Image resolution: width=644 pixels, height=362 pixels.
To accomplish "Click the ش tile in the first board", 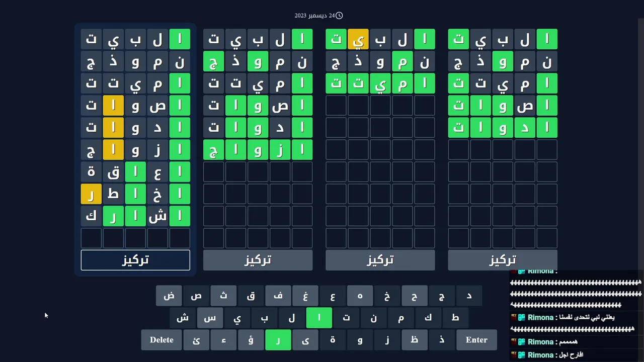I will point(157,216).
